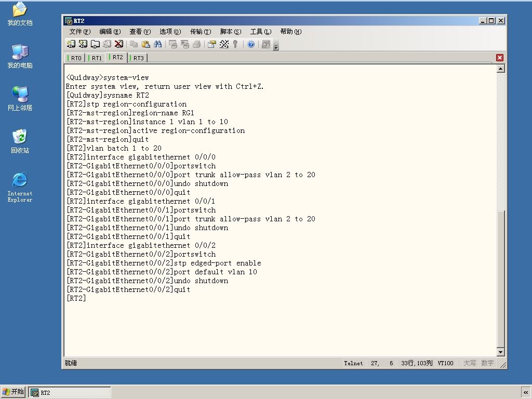Click the 'Telnet' status bar entry
This screenshot has height=399, width=532.
[353, 363]
